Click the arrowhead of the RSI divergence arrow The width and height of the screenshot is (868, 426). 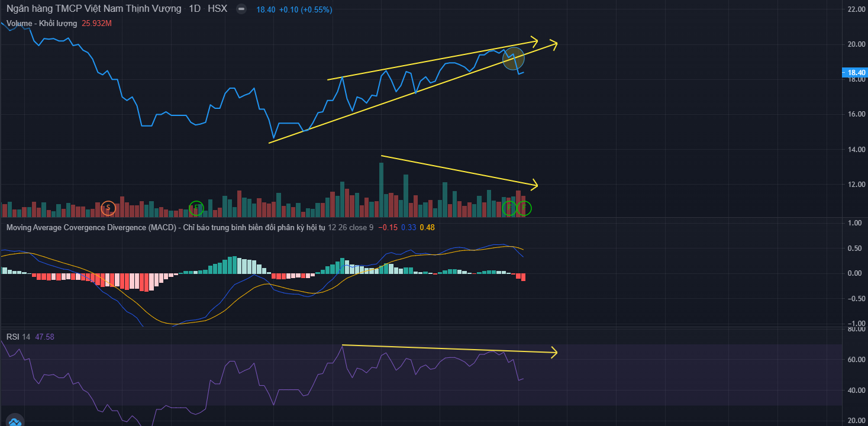point(554,353)
